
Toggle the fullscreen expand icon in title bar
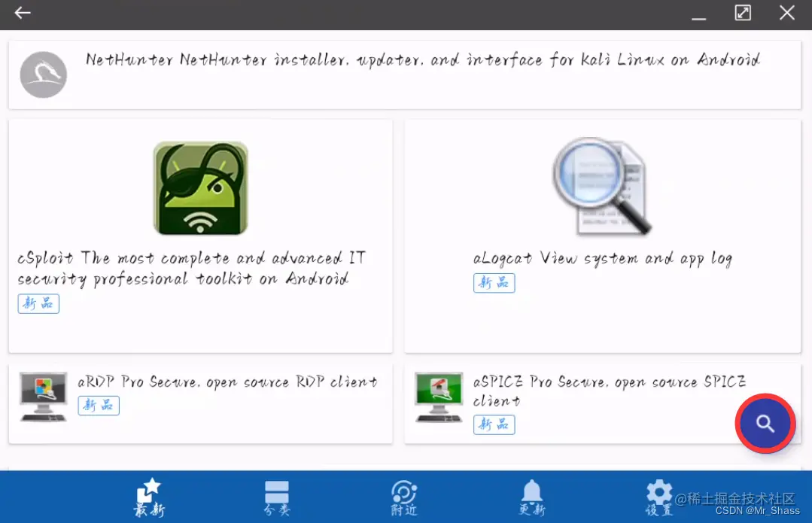tap(743, 13)
